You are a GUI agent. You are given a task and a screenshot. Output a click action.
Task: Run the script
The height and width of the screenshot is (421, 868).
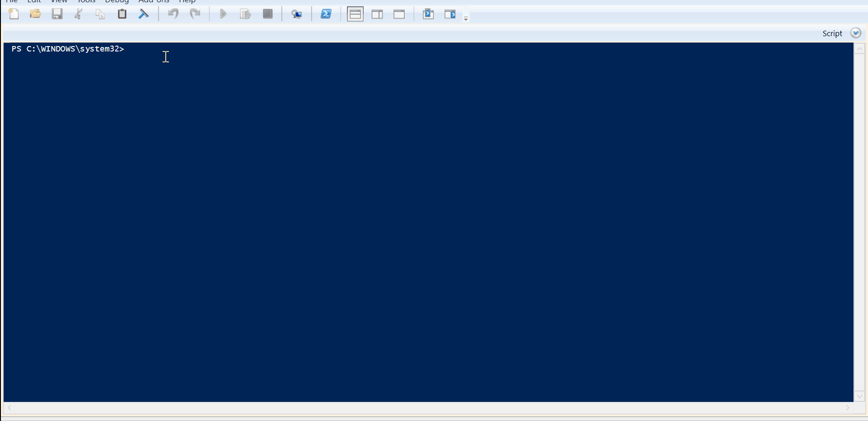[x=223, y=14]
